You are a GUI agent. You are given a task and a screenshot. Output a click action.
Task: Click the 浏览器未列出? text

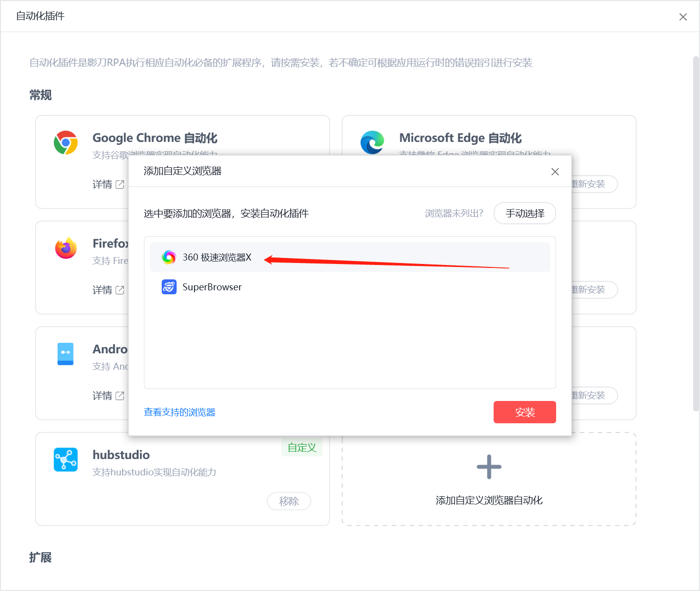click(x=454, y=213)
